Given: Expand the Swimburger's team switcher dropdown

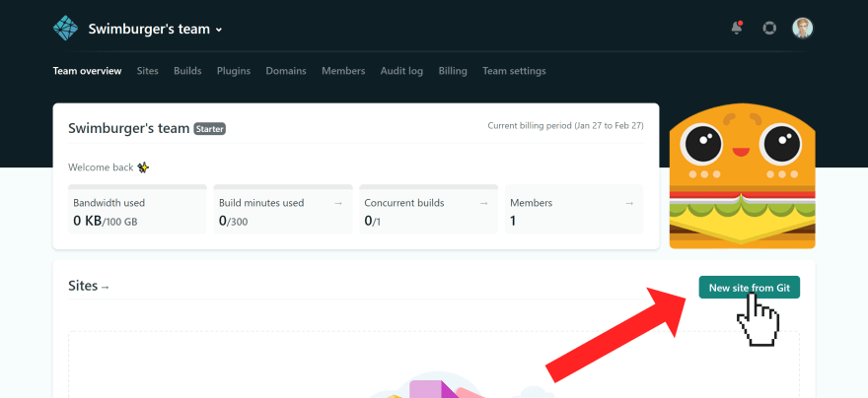Looking at the screenshot, I should 155,30.
